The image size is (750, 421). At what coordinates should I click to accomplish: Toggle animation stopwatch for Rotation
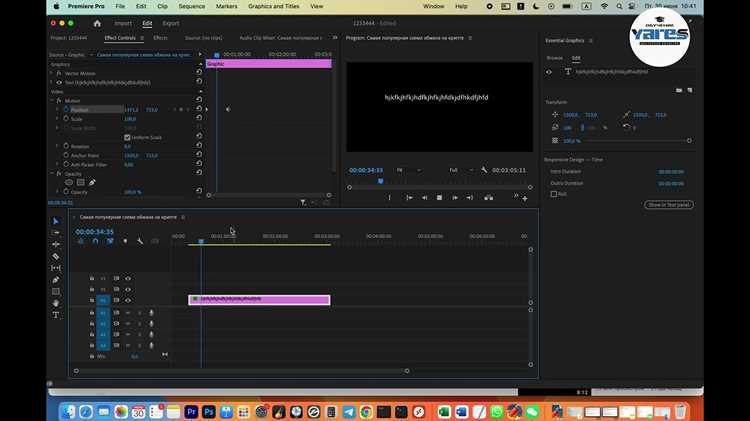pos(66,146)
